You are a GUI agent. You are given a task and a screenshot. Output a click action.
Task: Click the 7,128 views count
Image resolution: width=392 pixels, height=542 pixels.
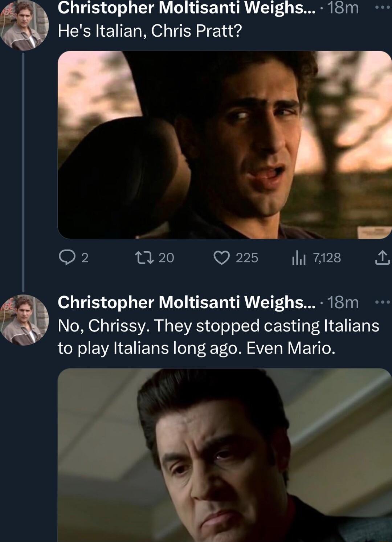(x=326, y=258)
